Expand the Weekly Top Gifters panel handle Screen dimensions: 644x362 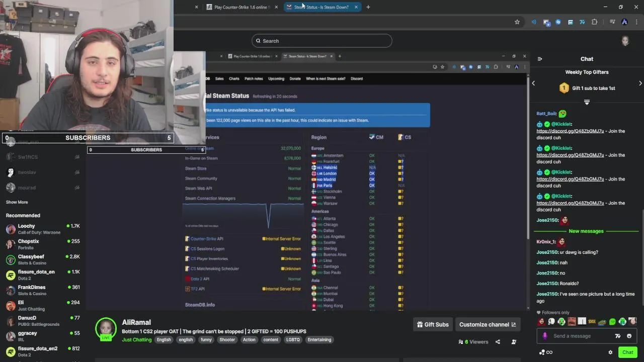587,102
